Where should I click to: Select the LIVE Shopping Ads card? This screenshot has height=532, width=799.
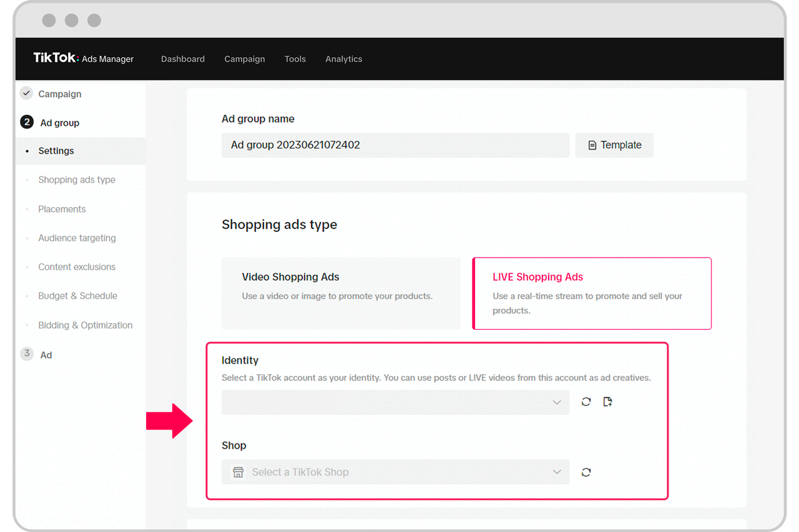coord(591,293)
